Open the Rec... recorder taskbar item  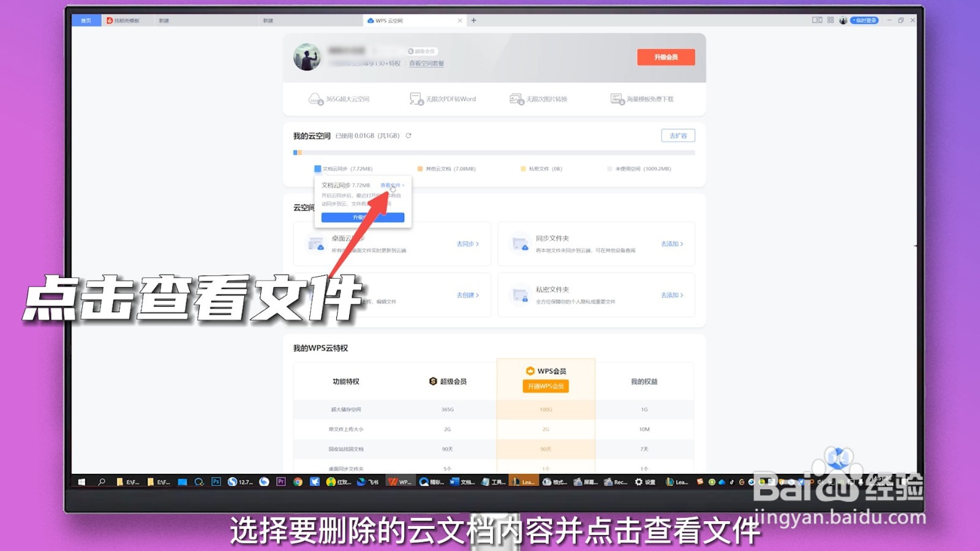coord(616,482)
